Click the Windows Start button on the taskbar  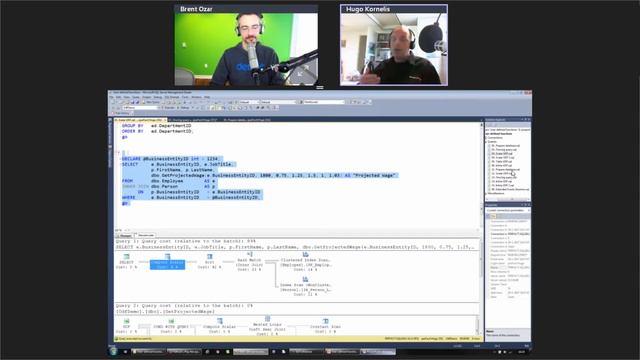coord(114,351)
